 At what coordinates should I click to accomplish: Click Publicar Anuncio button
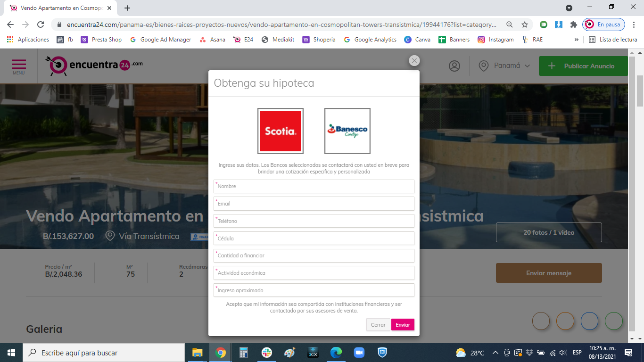point(583,66)
